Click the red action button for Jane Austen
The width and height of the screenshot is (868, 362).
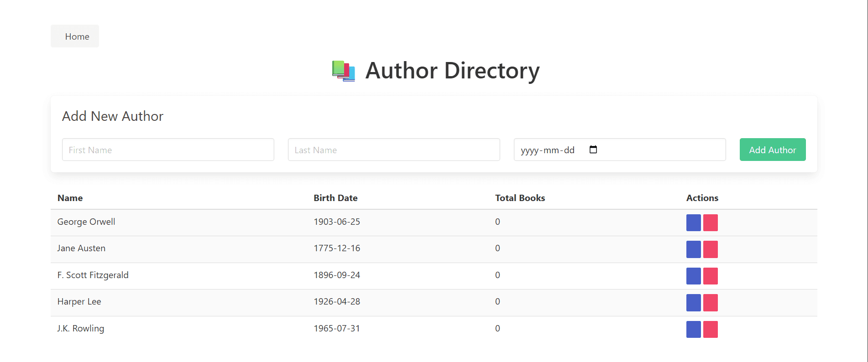pyautogui.click(x=710, y=249)
